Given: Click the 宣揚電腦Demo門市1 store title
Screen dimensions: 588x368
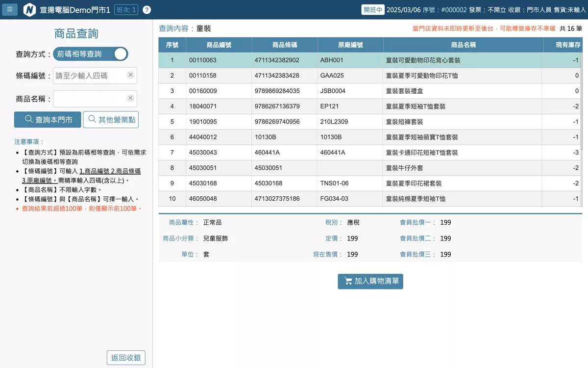Looking at the screenshot, I should point(75,10).
